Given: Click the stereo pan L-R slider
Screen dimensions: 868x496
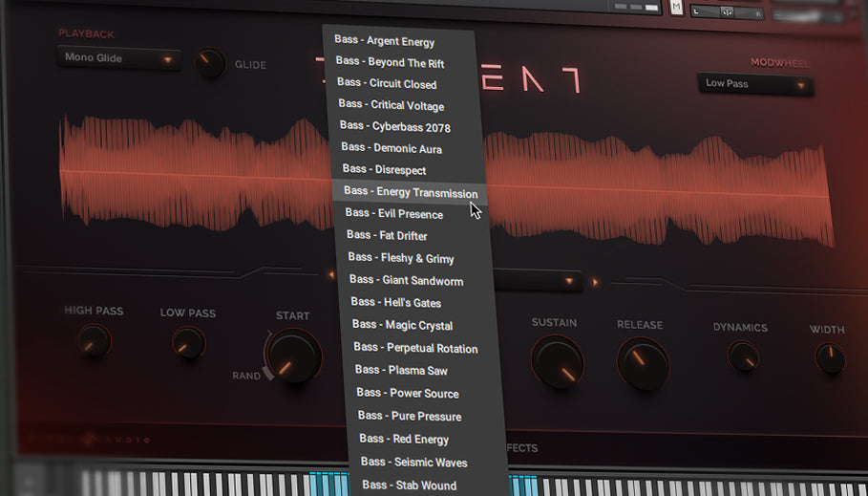Looking at the screenshot, I should click(x=727, y=12).
